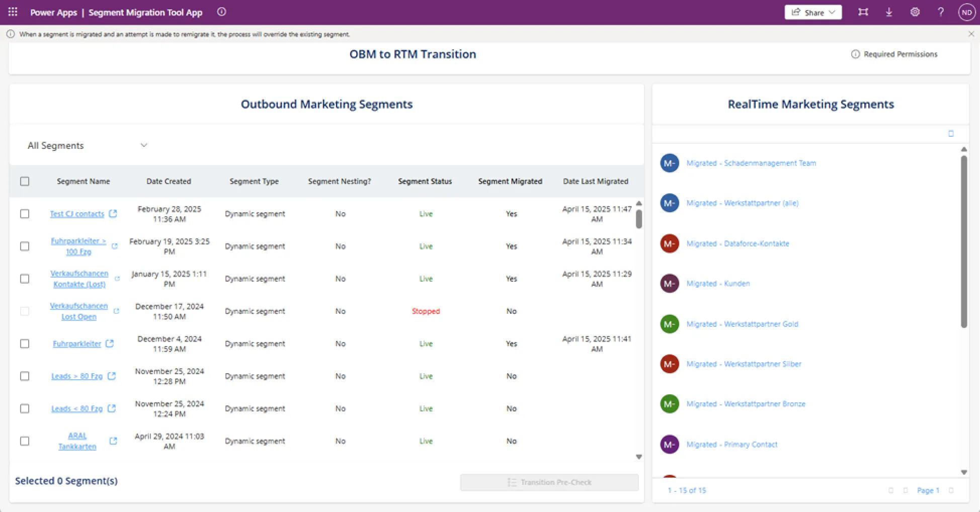Click the Stopped status of Lost Open
This screenshot has width=980, height=512.
426,311
